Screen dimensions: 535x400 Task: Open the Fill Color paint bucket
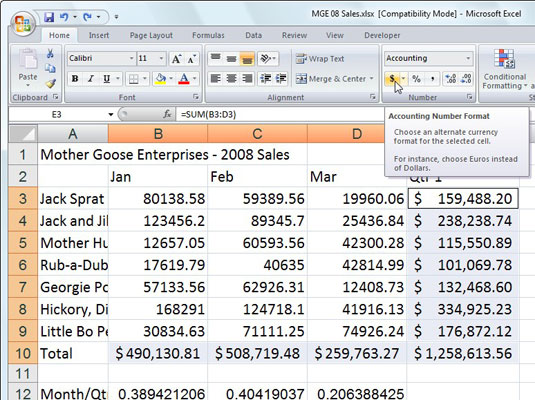click(160, 79)
